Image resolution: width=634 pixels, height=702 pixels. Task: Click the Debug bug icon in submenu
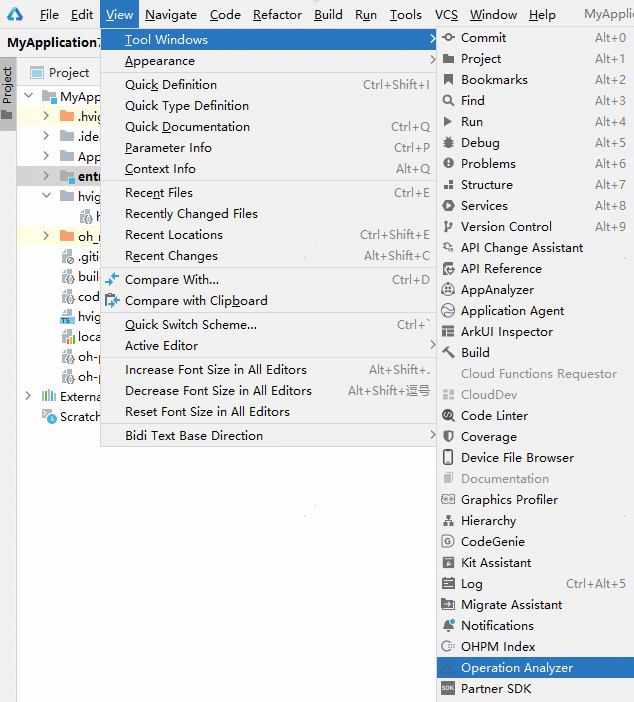pyautogui.click(x=448, y=143)
